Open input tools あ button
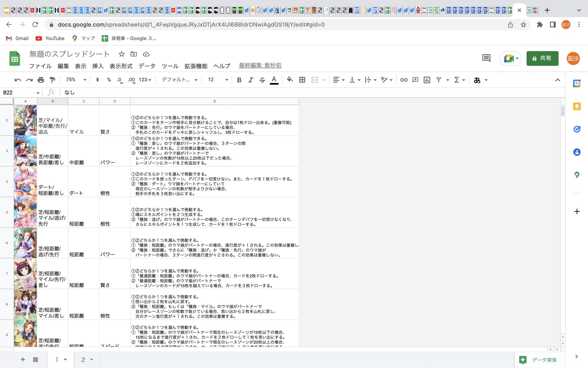 [477, 80]
